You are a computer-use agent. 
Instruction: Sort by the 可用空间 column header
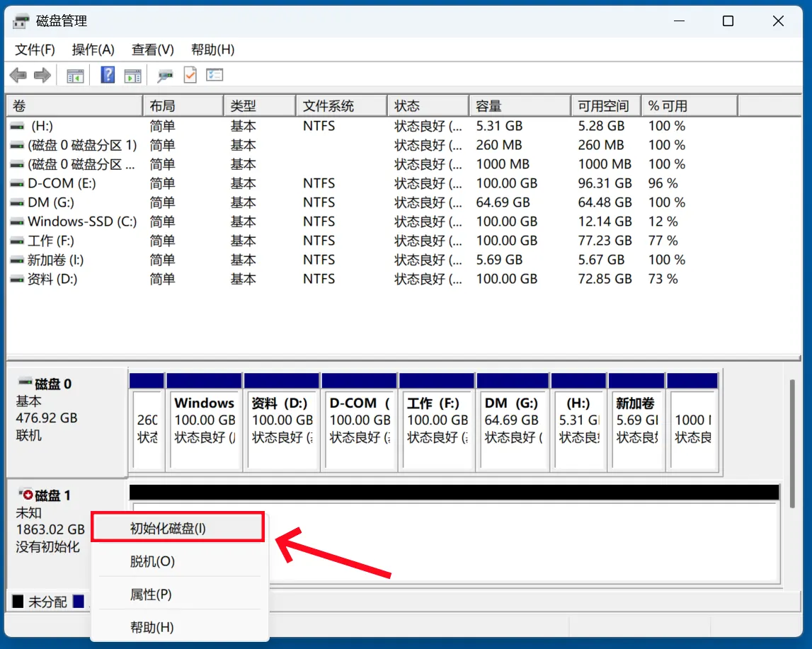click(x=606, y=106)
